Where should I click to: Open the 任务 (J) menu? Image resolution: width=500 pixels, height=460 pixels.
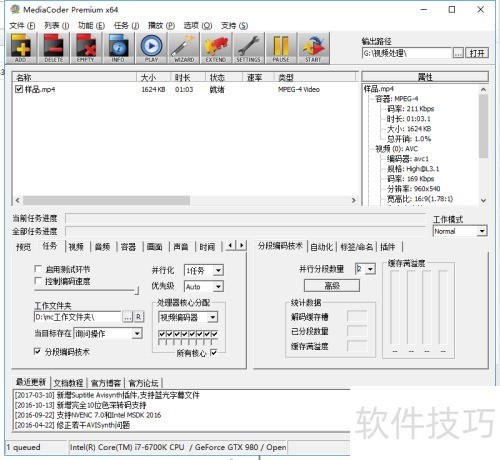[x=126, y=25]
